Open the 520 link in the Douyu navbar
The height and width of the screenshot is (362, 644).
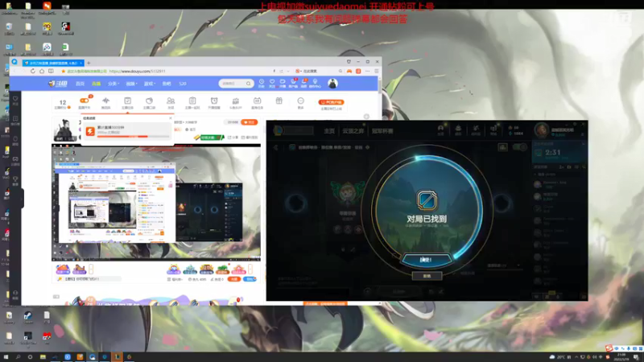(x=183, y=84)
